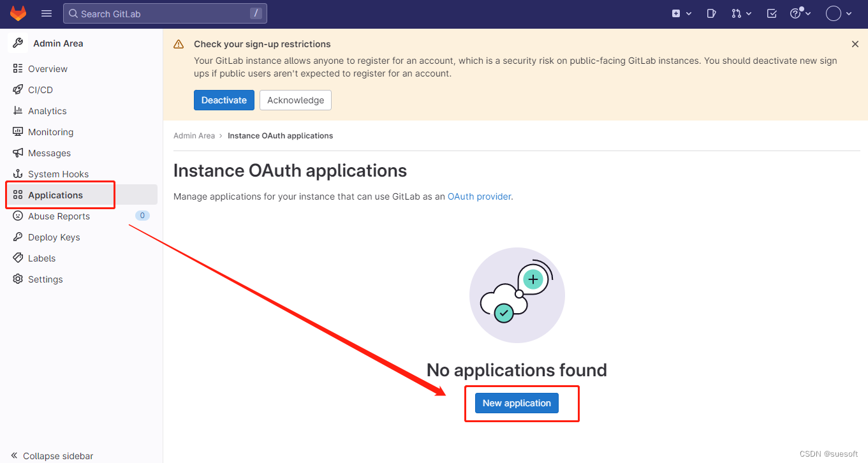Viewport: 868px width, 463px height.
Task: Click the Analytics chart icon
Action: [18, 111]
